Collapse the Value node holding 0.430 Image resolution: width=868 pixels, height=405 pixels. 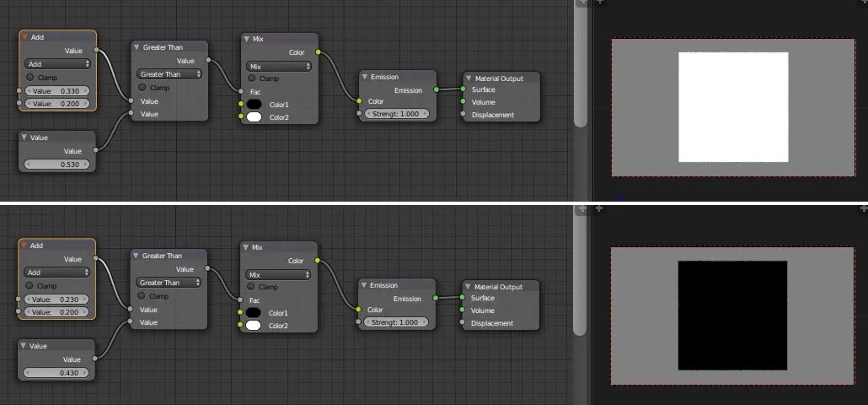[24, 346]
